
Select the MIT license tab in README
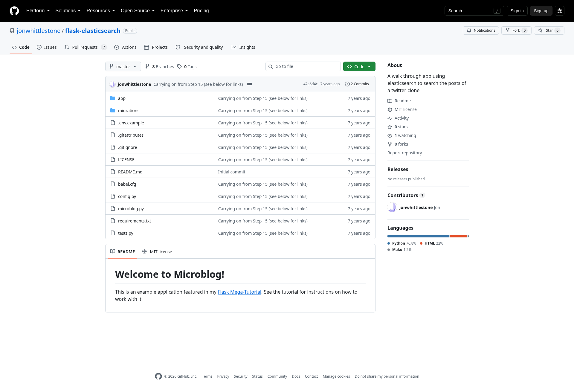pyautogui.click(x=157, y=252)
